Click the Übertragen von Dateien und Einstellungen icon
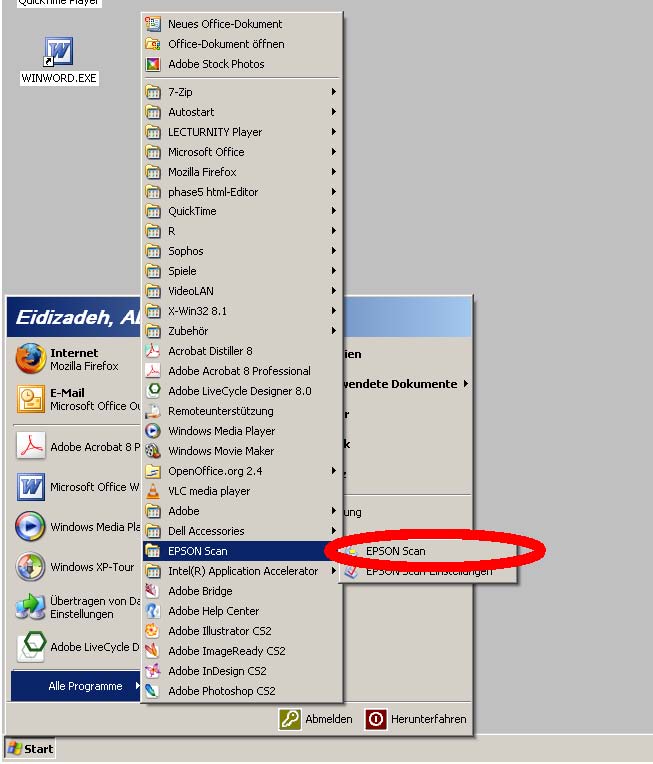Image resolution: width=653 pixels, height=764 pixels. pos(30,607)
